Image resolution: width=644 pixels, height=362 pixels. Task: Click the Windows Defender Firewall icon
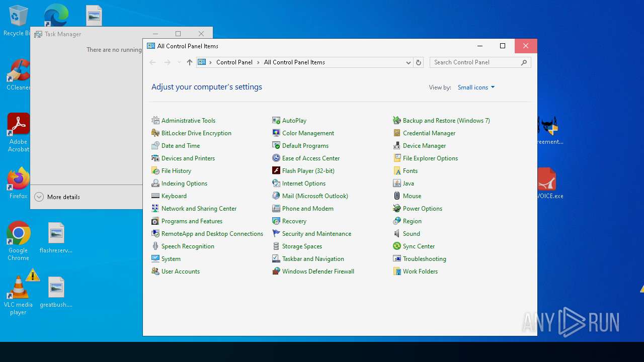coord(276,271)
